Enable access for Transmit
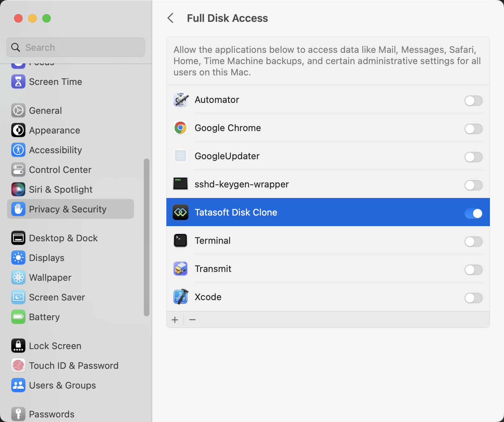The width and height of the screenshot is (504, 422). coord(474,270)
